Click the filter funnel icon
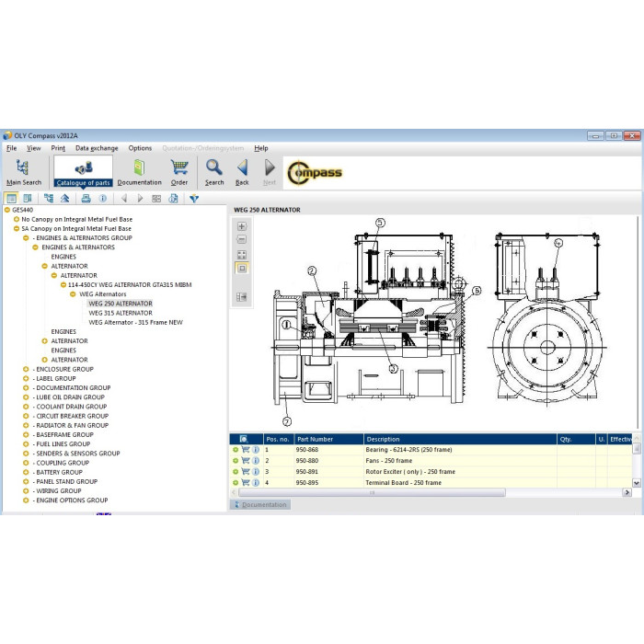This screenshot has width=644, height=644. click(x=194, y=199)
